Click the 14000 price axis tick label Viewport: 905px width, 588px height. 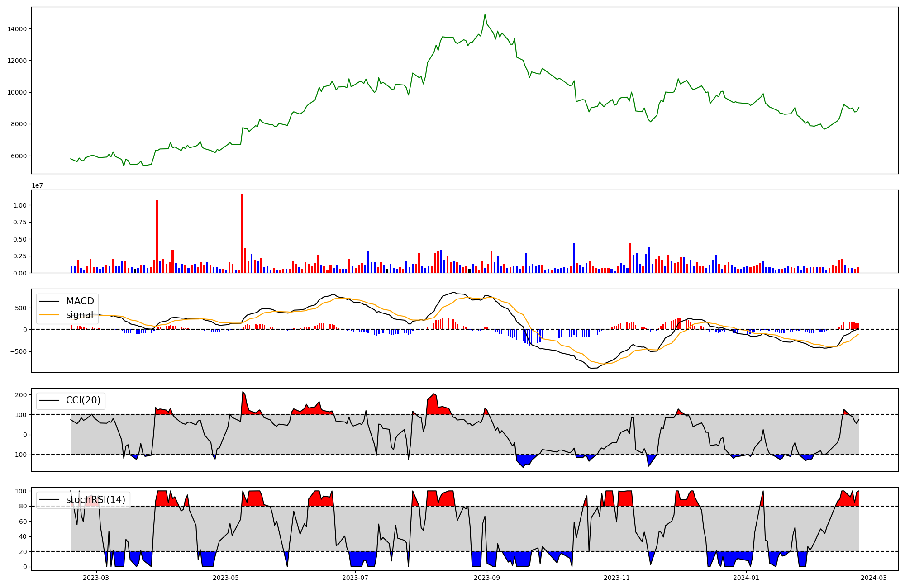point(17,29)
